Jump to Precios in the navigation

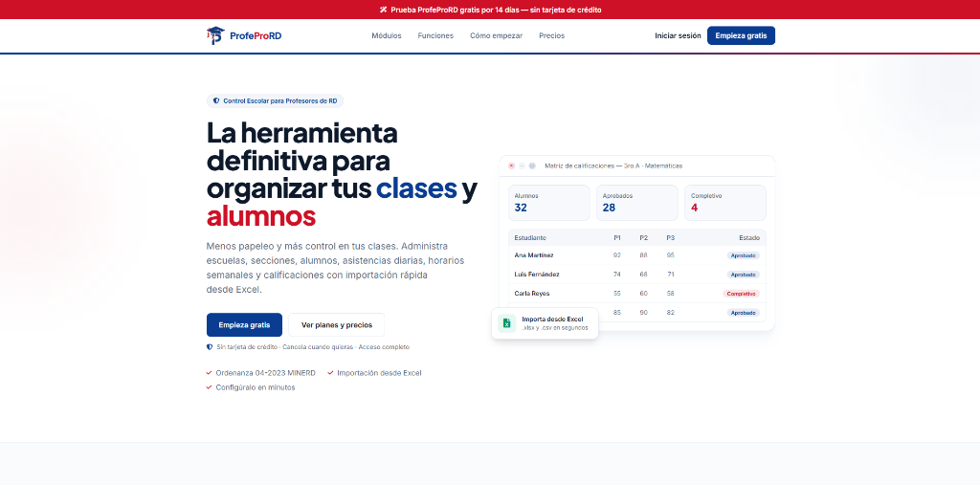click(x=552, y=35)
